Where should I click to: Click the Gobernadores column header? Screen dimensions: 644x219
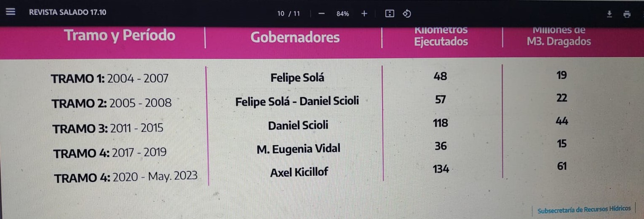click(x=295, y=38)
